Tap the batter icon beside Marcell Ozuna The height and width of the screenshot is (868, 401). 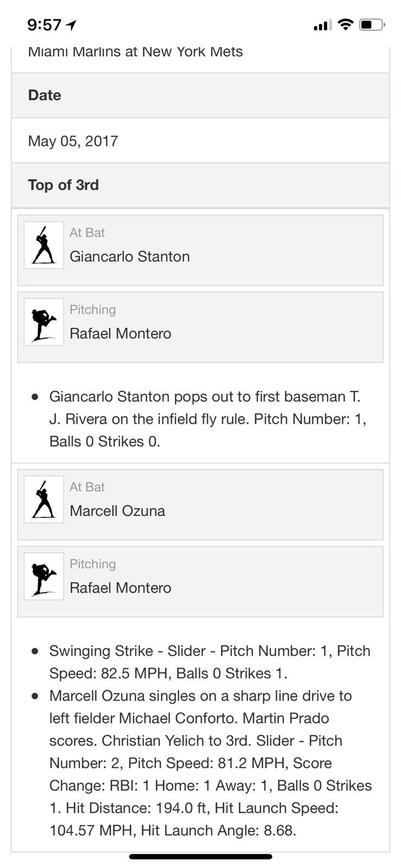pyautogui.click(x=44, y=500)
